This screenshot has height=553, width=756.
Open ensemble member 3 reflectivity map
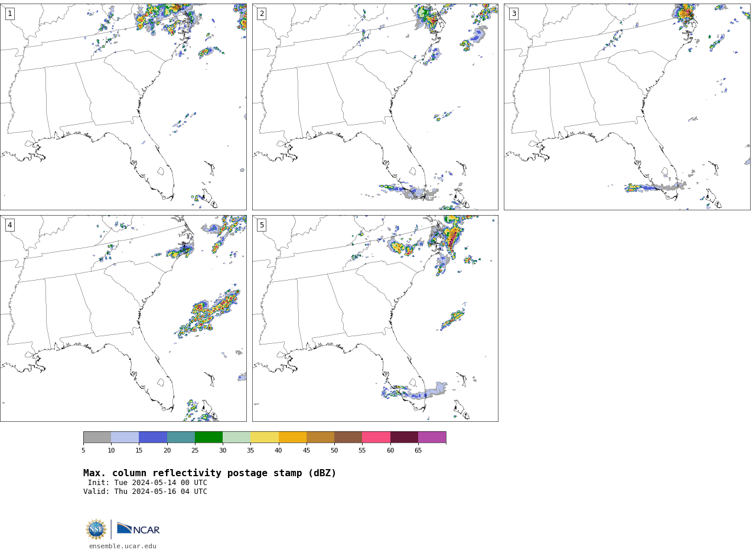pyautogui.click(x=627, y=107)
